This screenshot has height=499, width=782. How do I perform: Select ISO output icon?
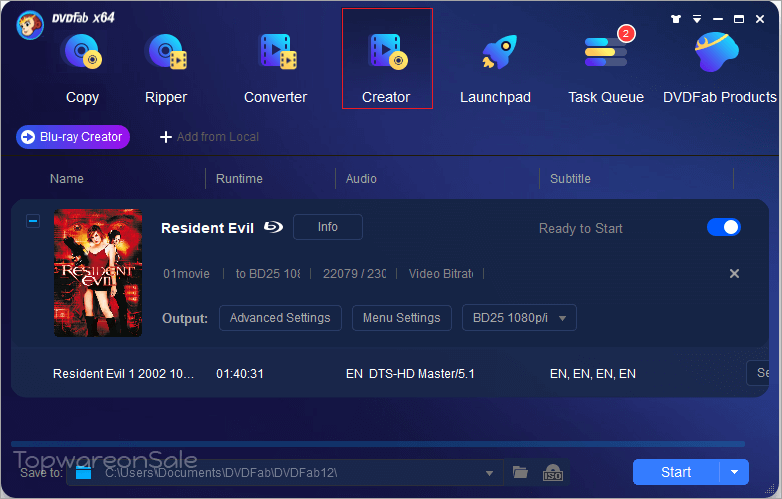(553, 472)
